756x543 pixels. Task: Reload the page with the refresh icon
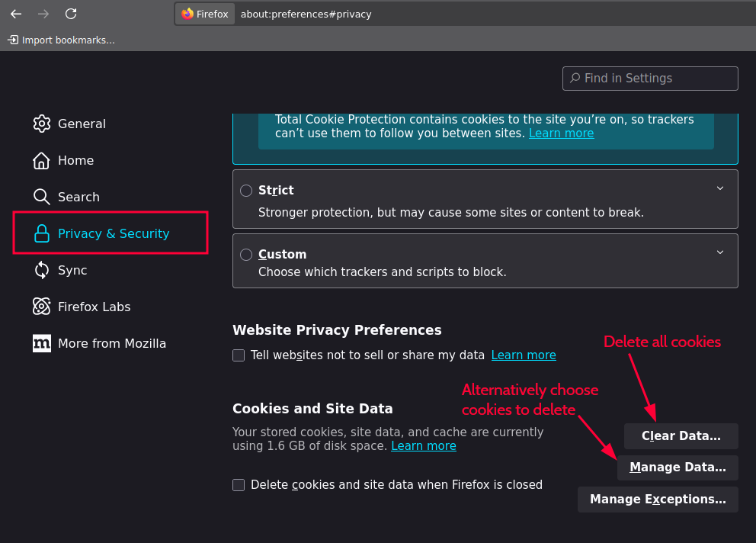[x=71, y=14]
